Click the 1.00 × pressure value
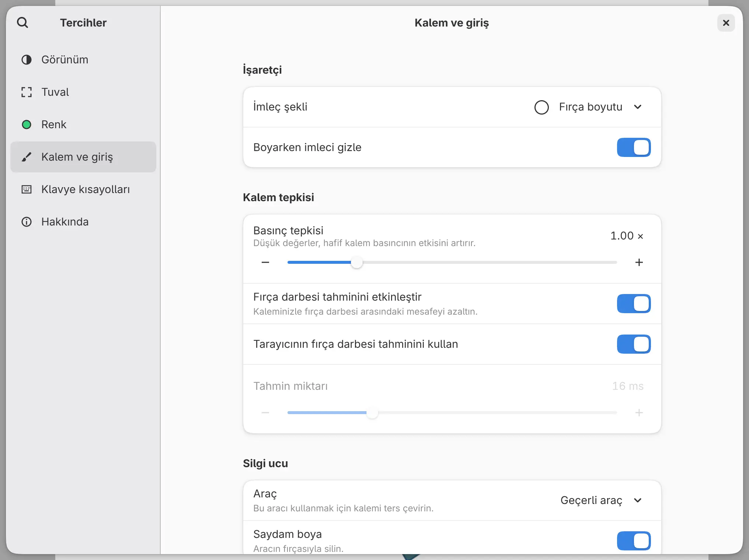749x560 pixels. point(627,236)
